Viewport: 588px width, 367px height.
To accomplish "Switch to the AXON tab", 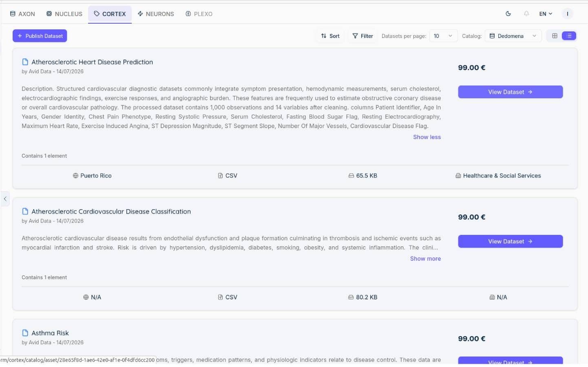I will click(x=22, y=14).
